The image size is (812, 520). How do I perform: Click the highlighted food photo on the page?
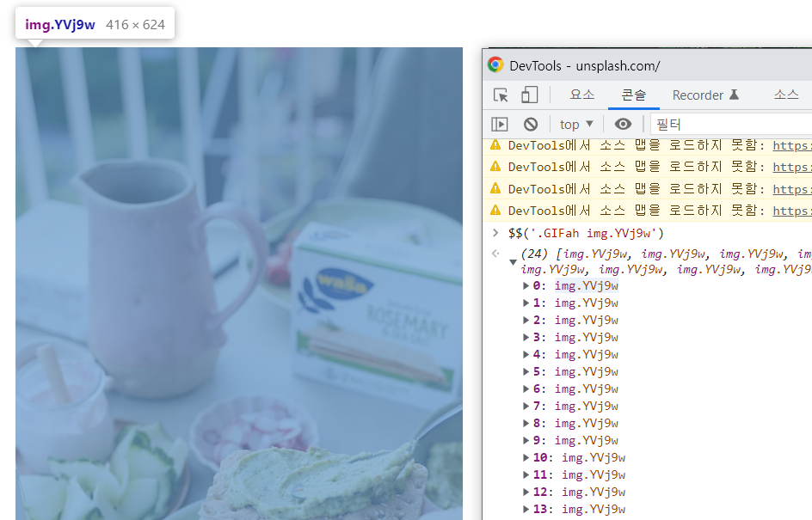tap(239, 284)
